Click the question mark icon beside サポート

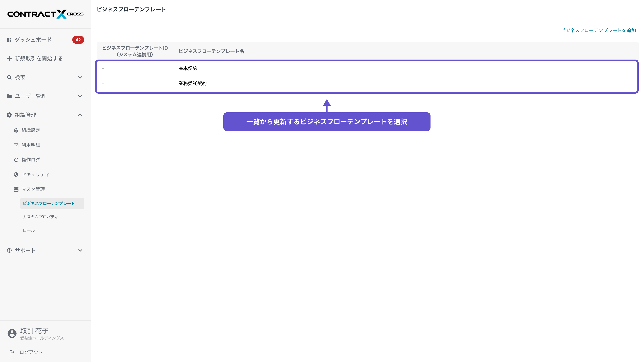pyautogui.click(x=9, y=250)
